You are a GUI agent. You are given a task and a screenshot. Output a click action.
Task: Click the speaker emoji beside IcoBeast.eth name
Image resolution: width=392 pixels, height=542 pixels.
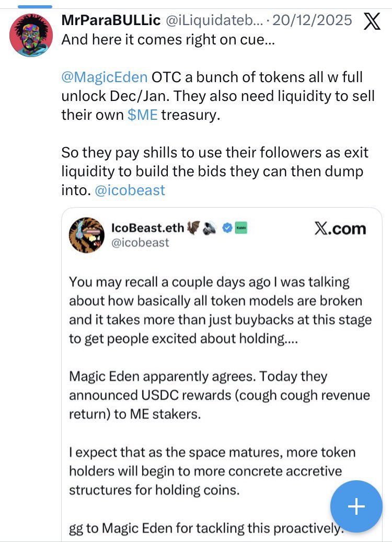[x=210, y=228]
